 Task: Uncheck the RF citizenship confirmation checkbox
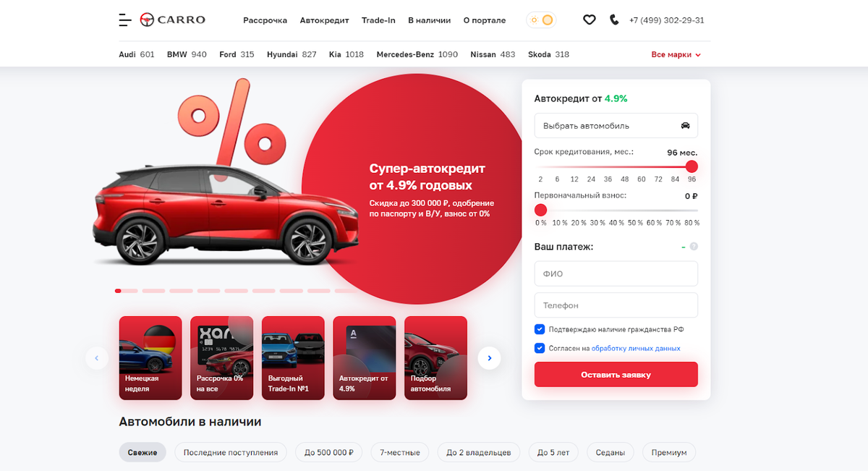click(x=540, y=329)
